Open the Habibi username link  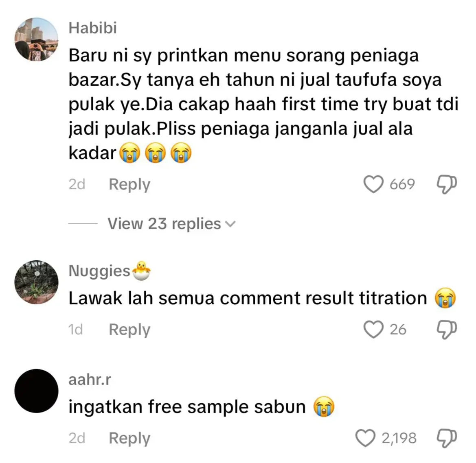(92, 28)
